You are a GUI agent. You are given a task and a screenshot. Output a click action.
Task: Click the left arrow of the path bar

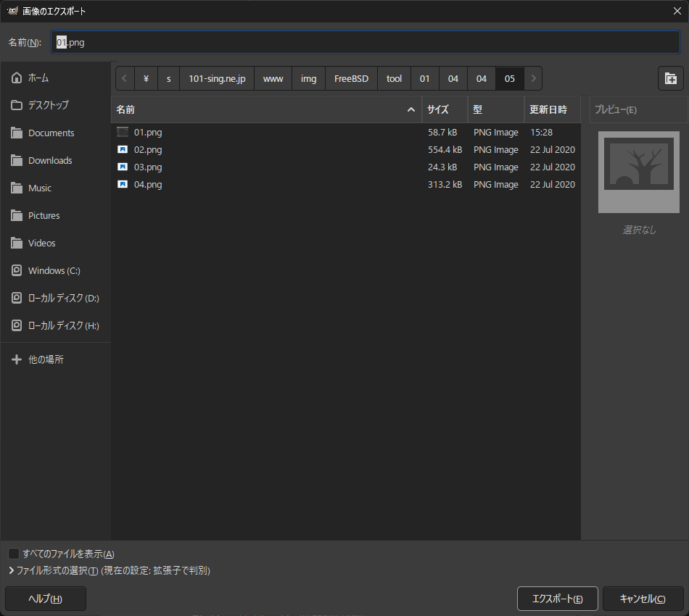click(x=124, y=78)
